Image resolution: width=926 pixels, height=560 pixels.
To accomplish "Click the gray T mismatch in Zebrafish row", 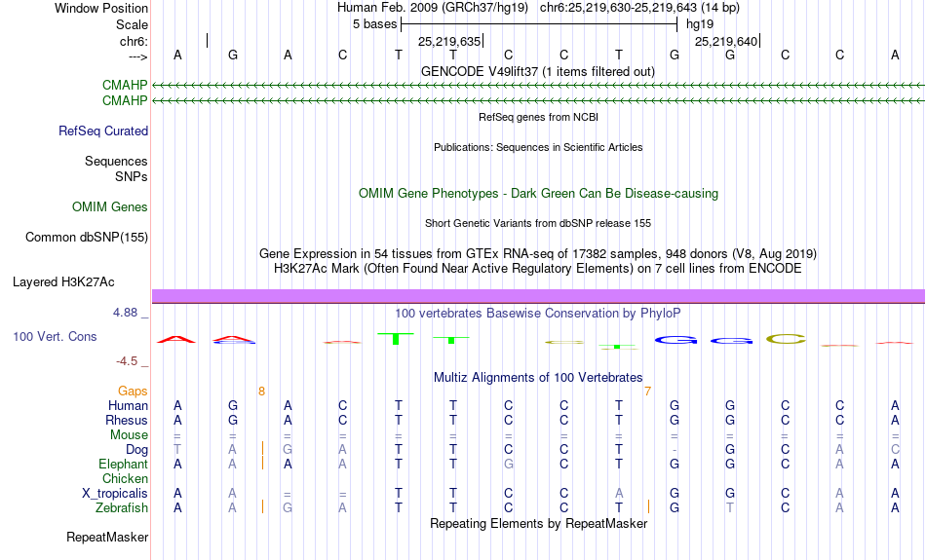I will tap(730, 508).
